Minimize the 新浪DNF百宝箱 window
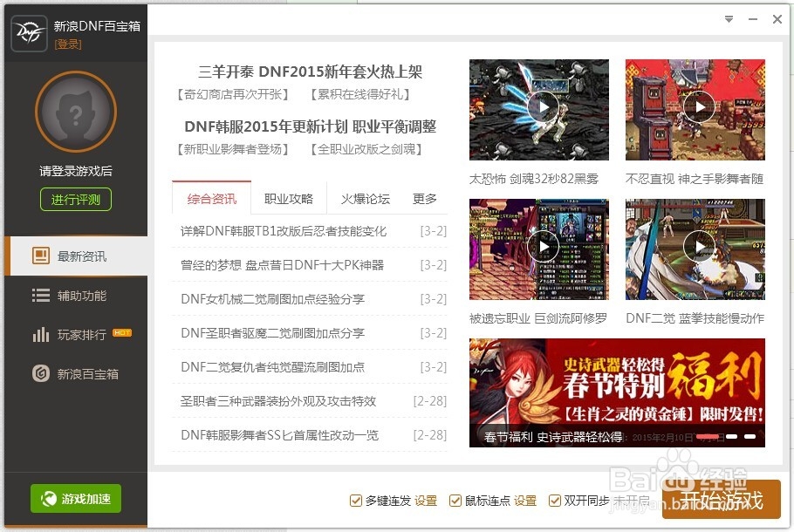Viewport: 794px width, 532px height. pos(753,19)
